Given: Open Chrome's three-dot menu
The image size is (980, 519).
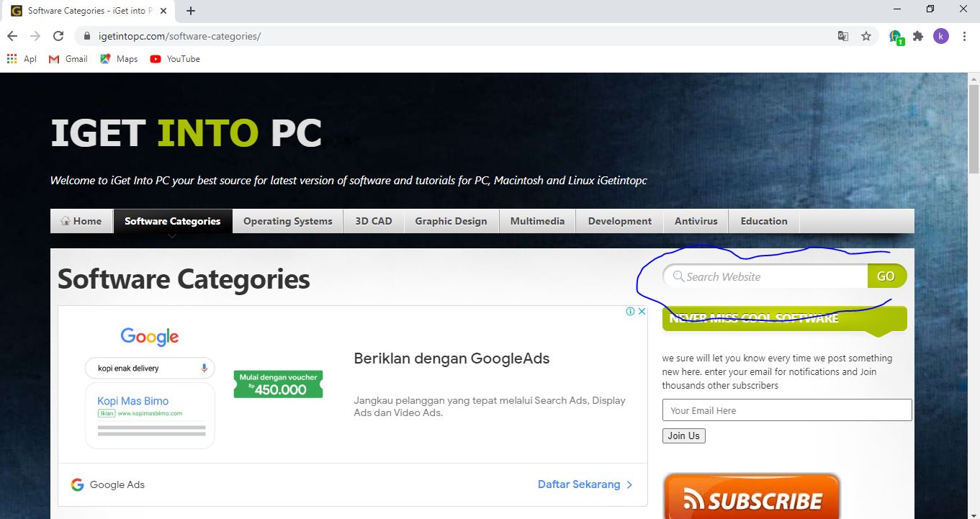Looking at the screenshot, I should click(964, 36).
